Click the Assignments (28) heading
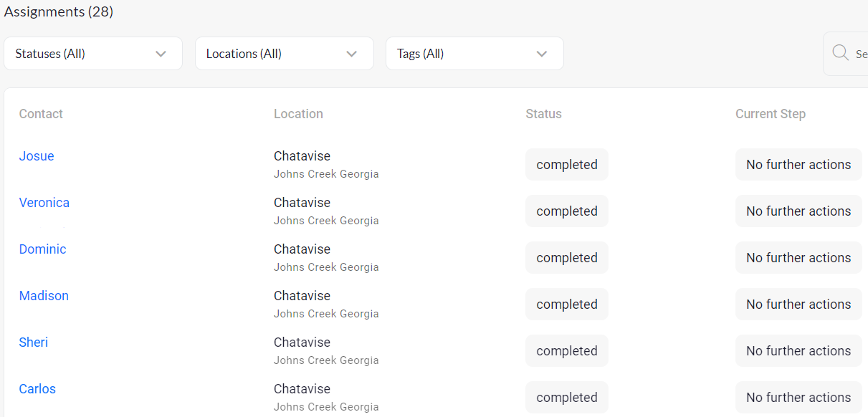The width and height of the screenshot is (868, 417). [x=59, y=11]
